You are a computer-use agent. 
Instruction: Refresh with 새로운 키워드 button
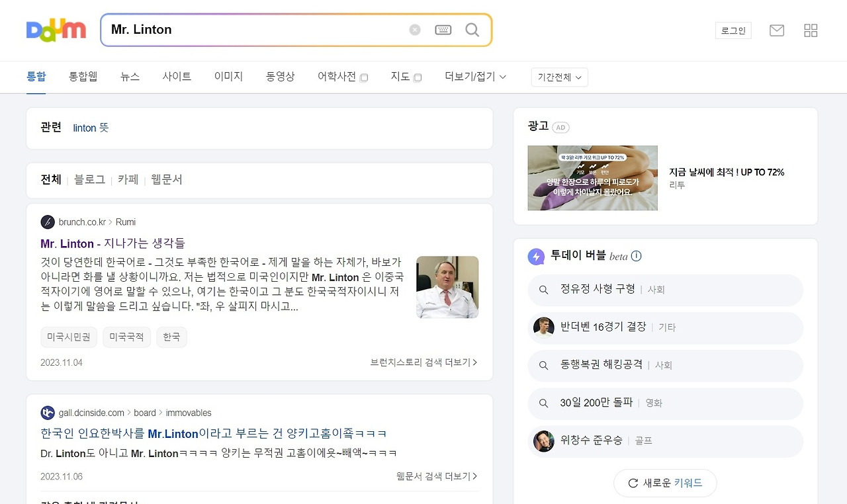point(665,483)
